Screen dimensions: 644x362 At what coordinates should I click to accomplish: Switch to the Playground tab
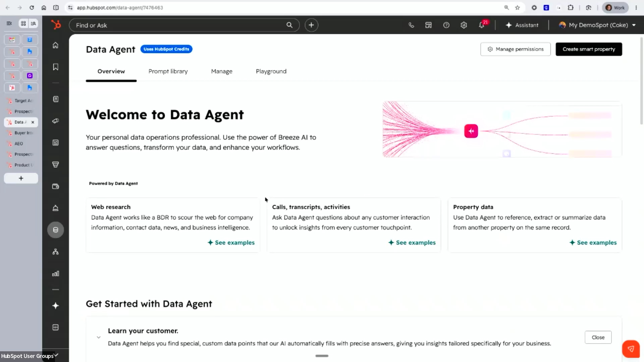pyautogui.click(x=271, y=71)
